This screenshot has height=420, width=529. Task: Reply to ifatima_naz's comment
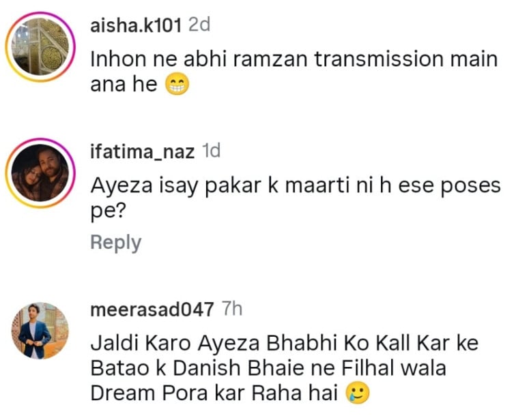(x=116, y=243)
